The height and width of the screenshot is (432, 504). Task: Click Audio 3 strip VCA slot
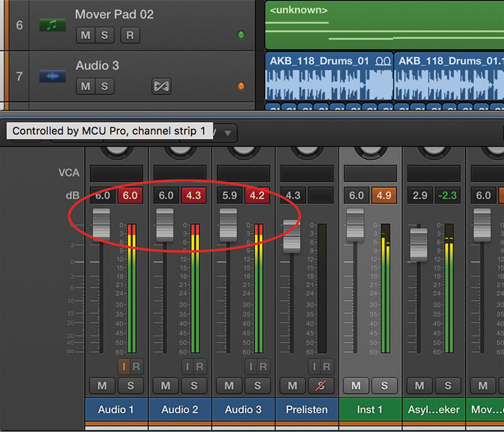pyautogui.click(x=243, y=173)
